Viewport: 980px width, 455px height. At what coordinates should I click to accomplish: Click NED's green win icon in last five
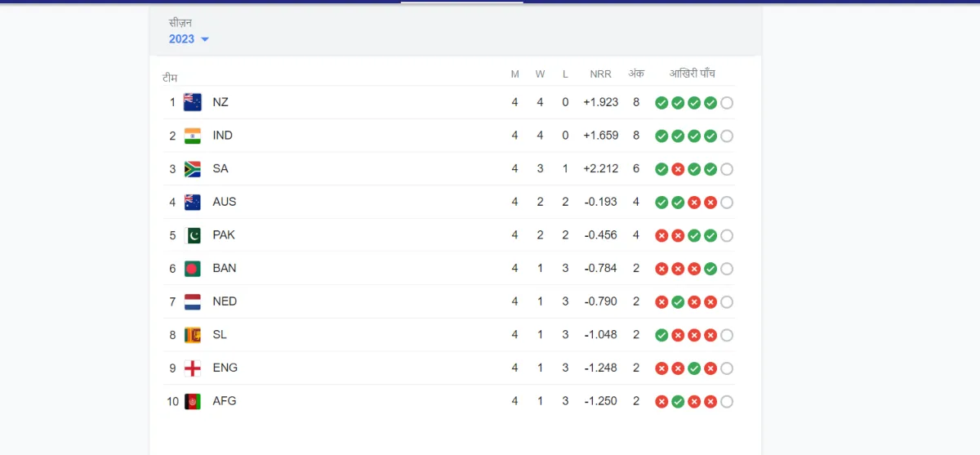tap(678, 302)
